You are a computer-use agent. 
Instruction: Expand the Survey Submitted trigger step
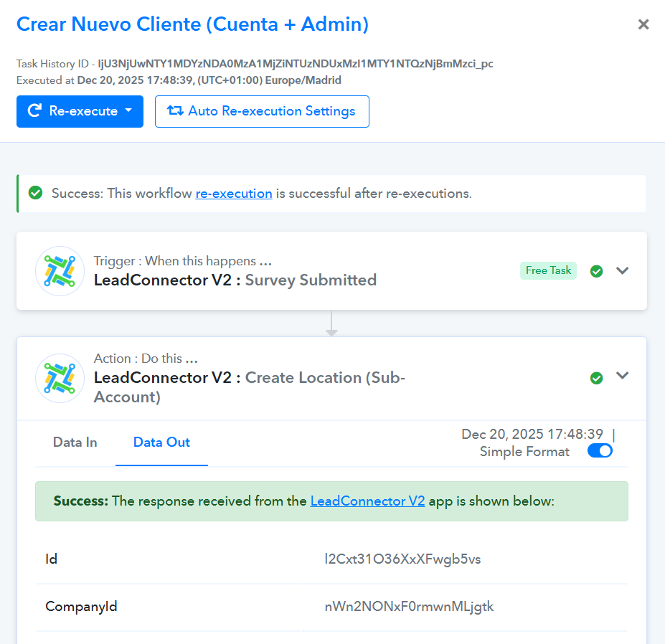click(622, 270)
